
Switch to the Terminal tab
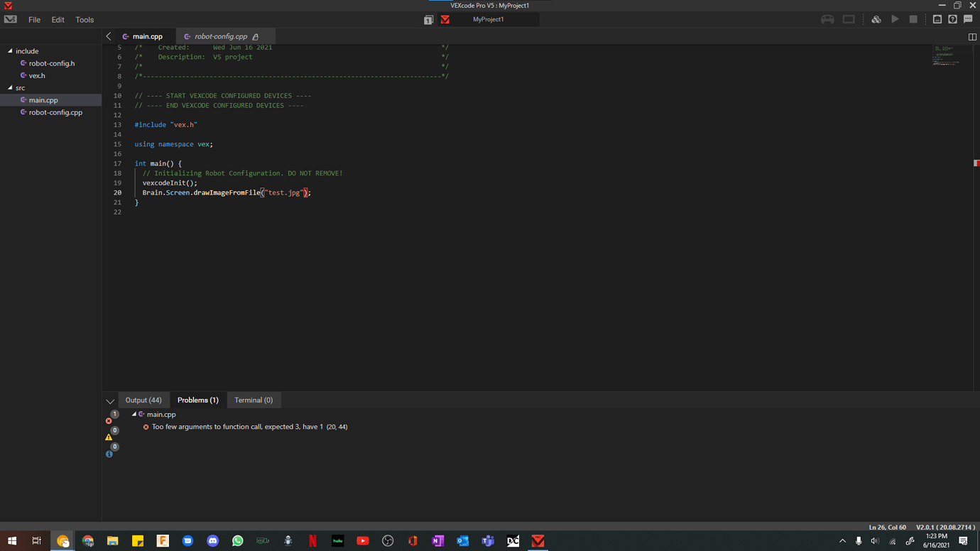254,400
